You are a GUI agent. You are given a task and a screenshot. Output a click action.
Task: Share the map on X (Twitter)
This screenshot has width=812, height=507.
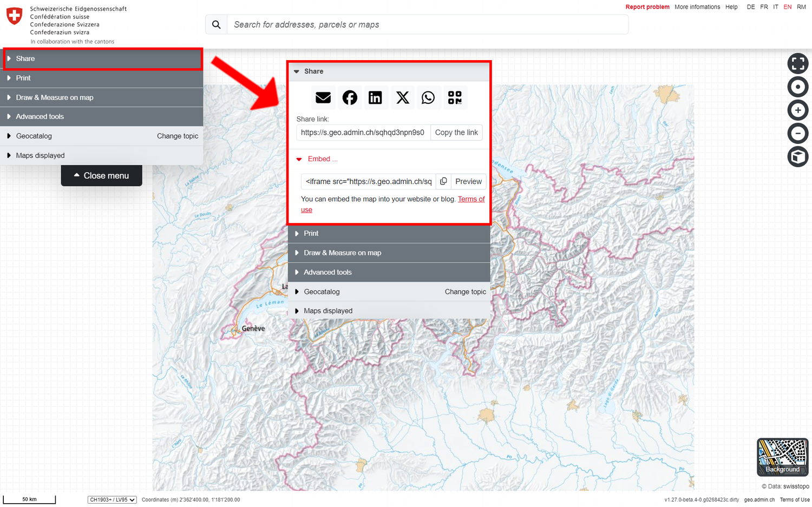click(x=402, y=97)
